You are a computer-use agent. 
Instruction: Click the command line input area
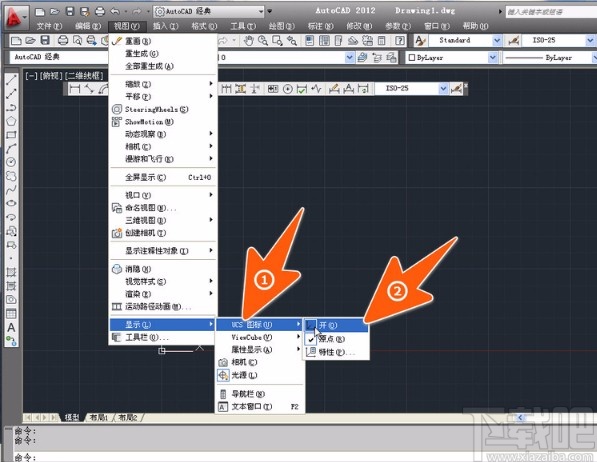[x=305, y=457]
